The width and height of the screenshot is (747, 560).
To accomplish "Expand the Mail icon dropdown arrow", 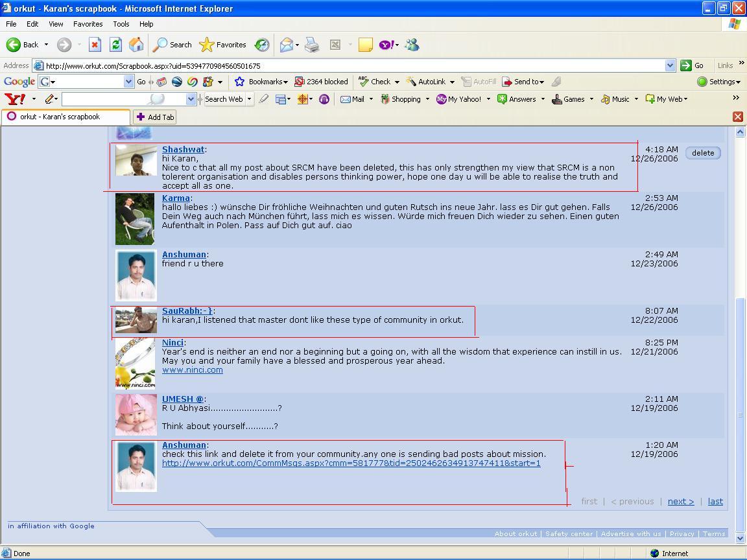I will coord(297,45).
